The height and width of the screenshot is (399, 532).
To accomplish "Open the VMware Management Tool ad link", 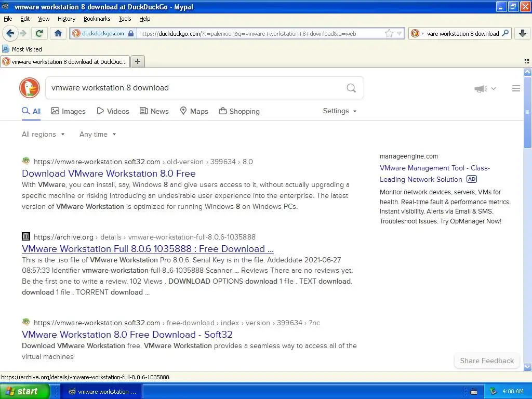I will pyautogui.click(x=435, y=174).
